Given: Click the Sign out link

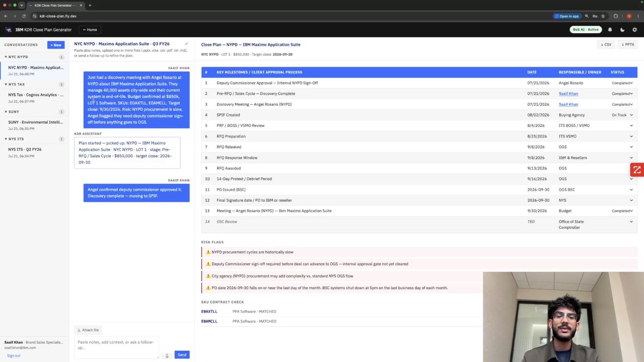Looking at the screenshot, I should coord(14,355).
